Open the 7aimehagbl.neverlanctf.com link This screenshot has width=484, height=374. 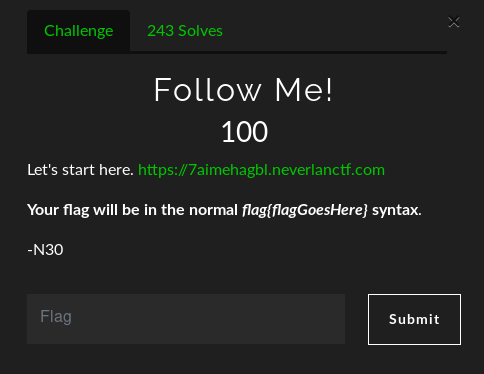261,170
